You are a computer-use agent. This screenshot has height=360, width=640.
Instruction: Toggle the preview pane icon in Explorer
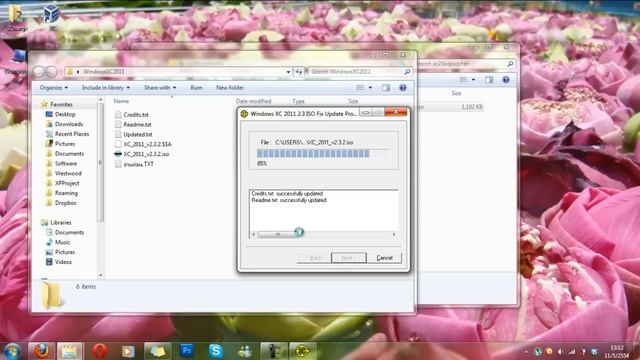[386, 88]
